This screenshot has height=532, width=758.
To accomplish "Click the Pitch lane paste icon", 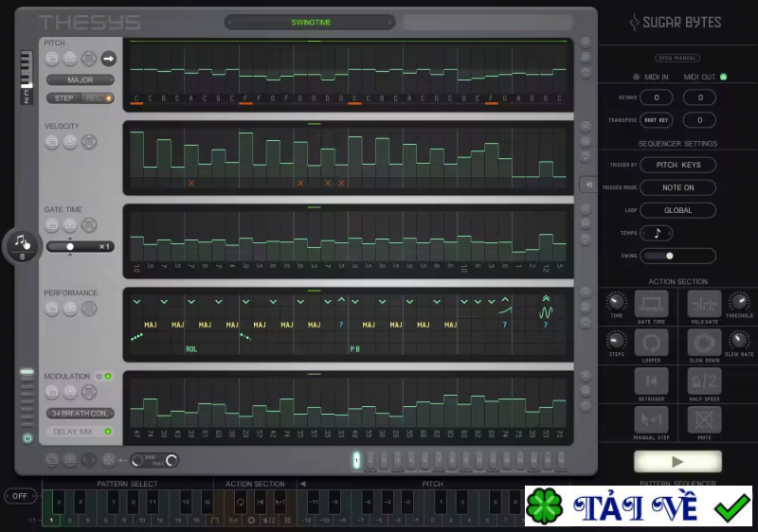I will 70,59.
